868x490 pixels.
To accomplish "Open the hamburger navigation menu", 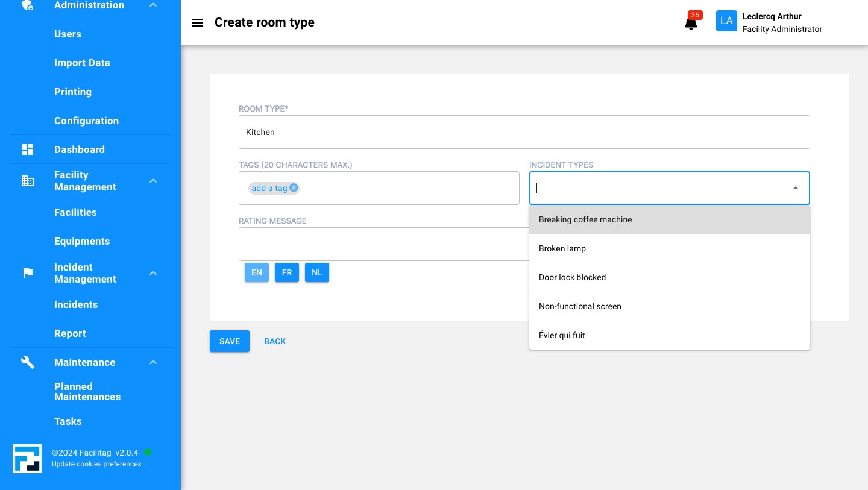I will click(x=198, y=23).
